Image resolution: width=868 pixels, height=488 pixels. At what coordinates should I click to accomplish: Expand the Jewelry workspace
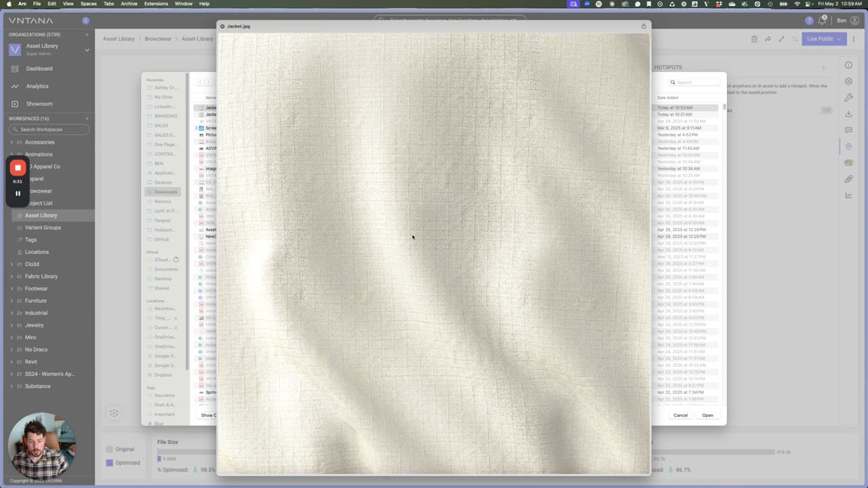tap(12, 325)
